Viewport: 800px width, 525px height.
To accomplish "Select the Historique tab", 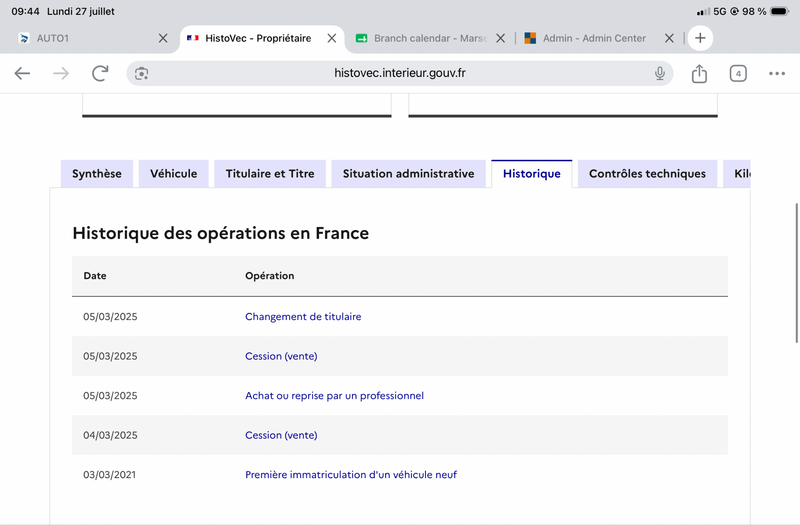I will pyautogui.click(x=532, y=173).
